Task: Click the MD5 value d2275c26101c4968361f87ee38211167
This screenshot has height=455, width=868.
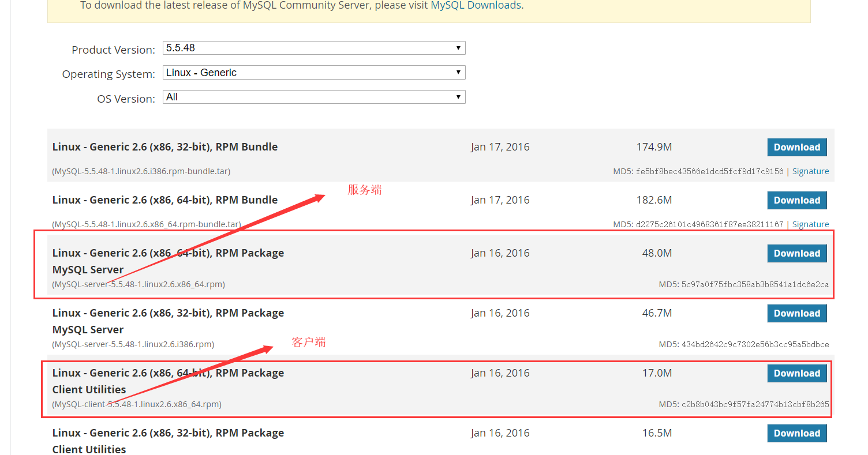Action: point(710,224)
